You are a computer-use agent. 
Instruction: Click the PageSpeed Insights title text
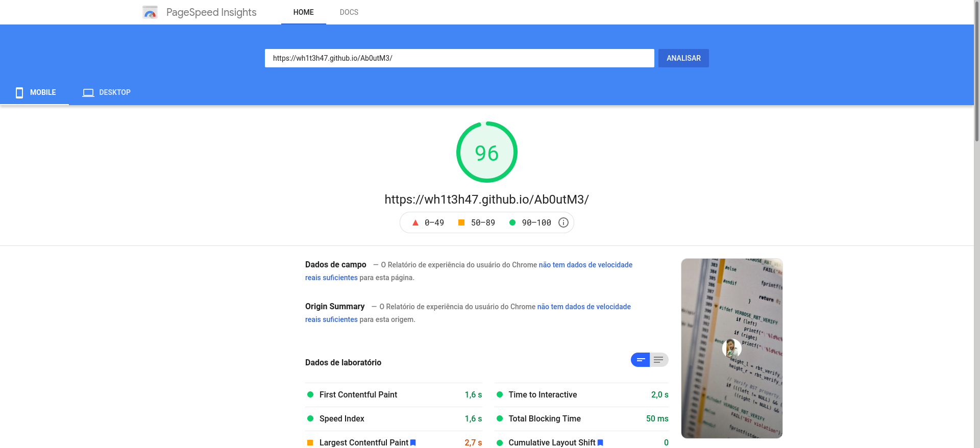211,12
